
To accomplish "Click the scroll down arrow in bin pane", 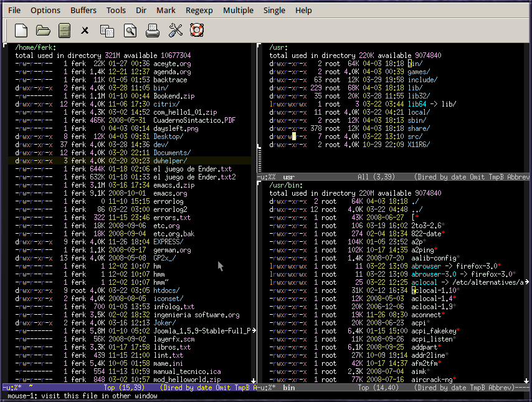I will (526, 381).
